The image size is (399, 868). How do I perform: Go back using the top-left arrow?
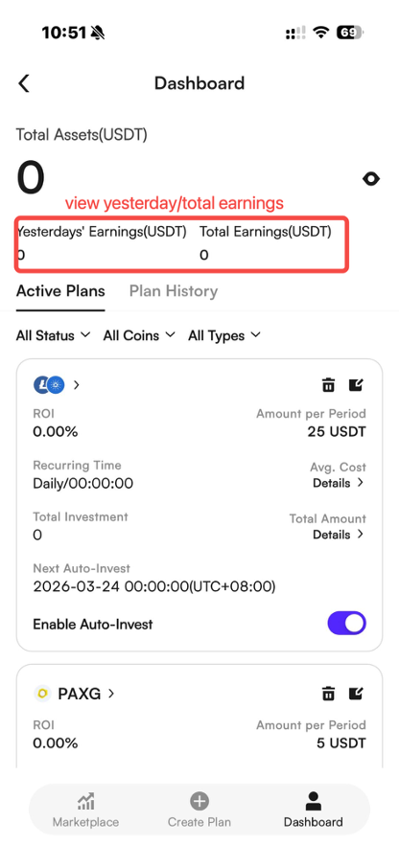(x=23, y=83)
